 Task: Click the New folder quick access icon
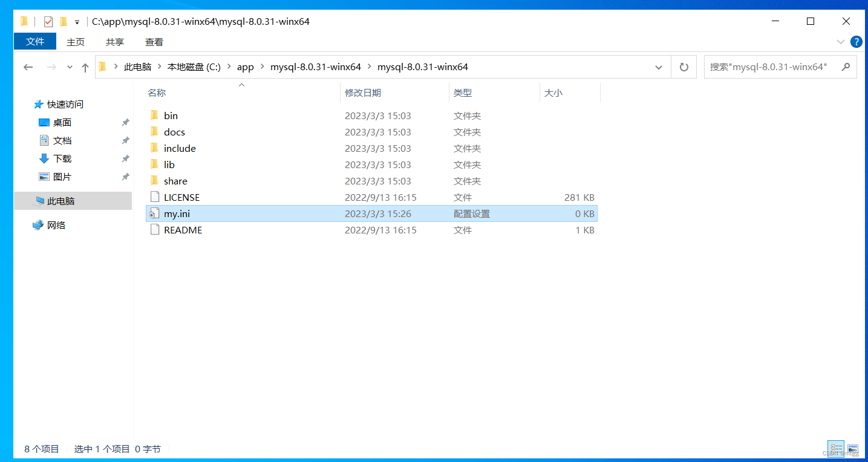[x=63, y=22]
